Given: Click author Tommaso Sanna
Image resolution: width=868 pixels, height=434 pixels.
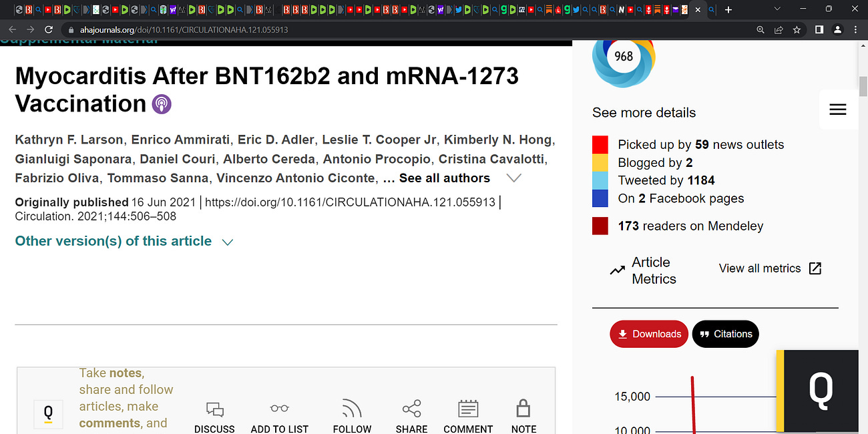Looking at the screenshot, I should coord(158,178).
